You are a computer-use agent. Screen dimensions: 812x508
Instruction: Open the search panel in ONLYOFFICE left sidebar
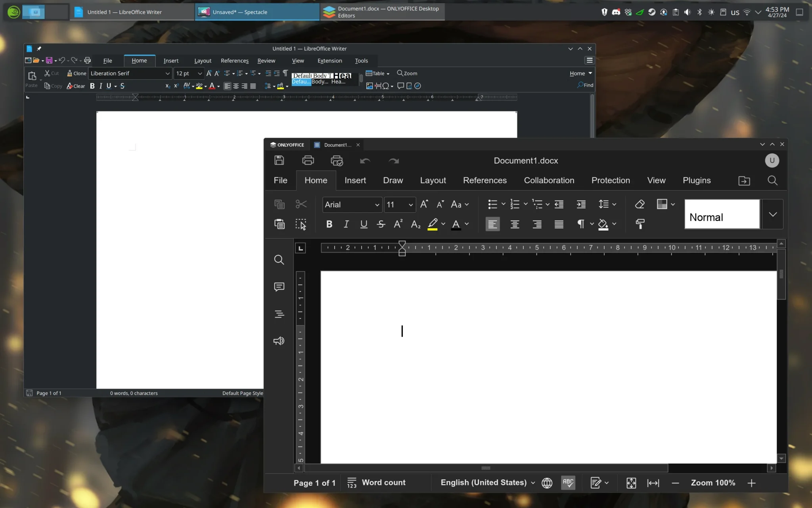pos(279,260)
